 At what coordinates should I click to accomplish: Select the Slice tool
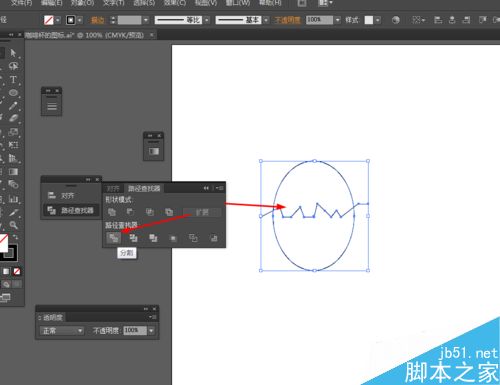pyautogui.click(x=13, y=212)
